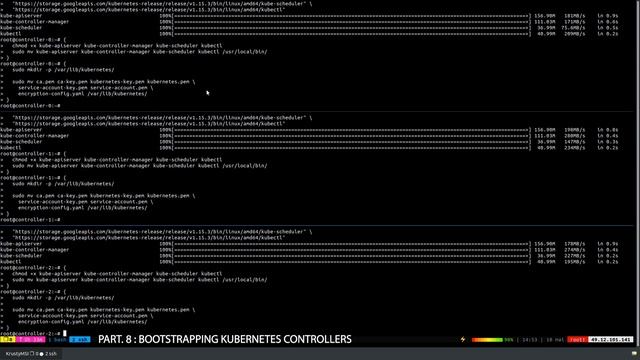
Task: Click the yellow tmux session segment
Action: pyautogui.click(x=8, y=340)
